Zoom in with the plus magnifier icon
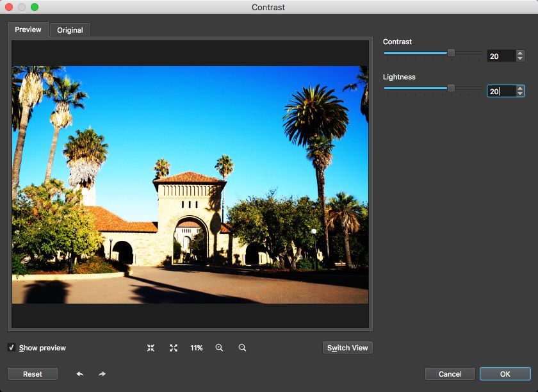 219,348
